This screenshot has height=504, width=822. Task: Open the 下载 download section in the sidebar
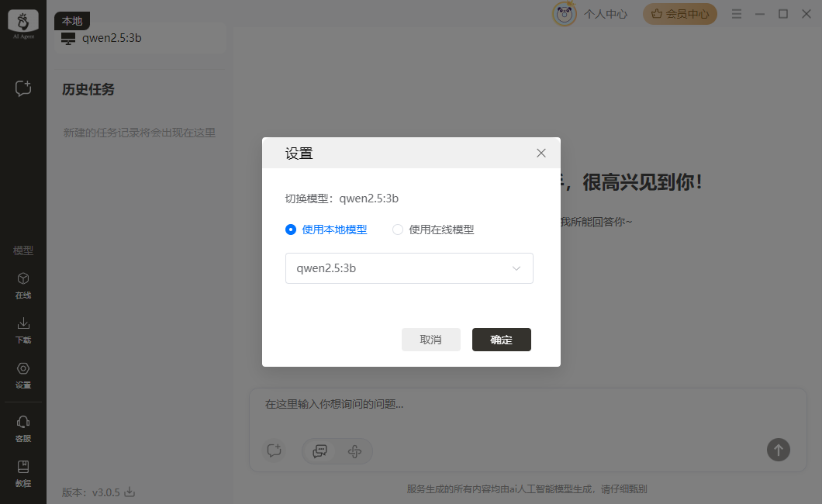23,329
